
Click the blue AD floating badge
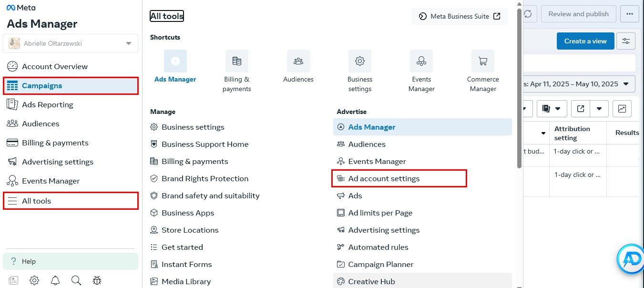point(630,259)
